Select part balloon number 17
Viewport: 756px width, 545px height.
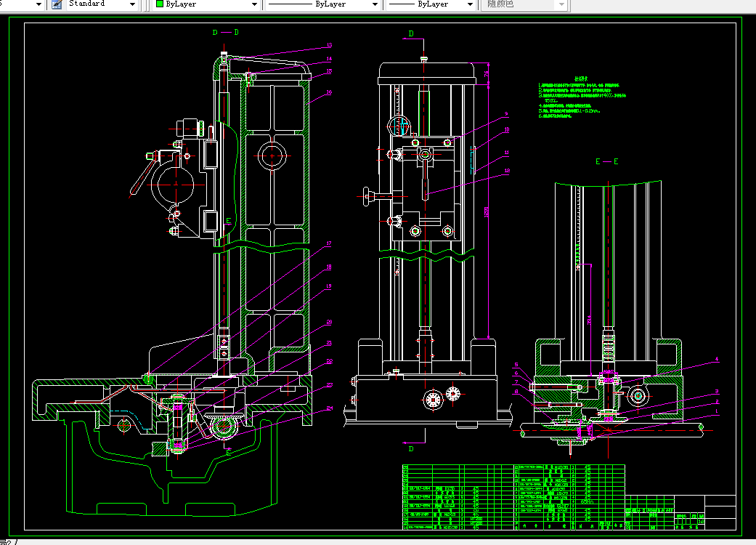329,243
